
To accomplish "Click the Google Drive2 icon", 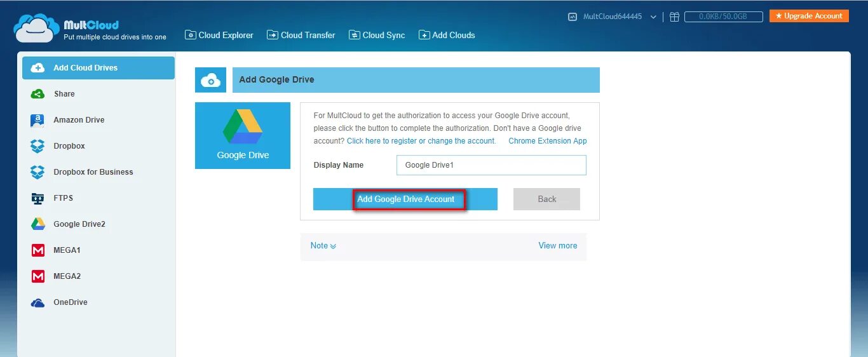I will 38,224.
